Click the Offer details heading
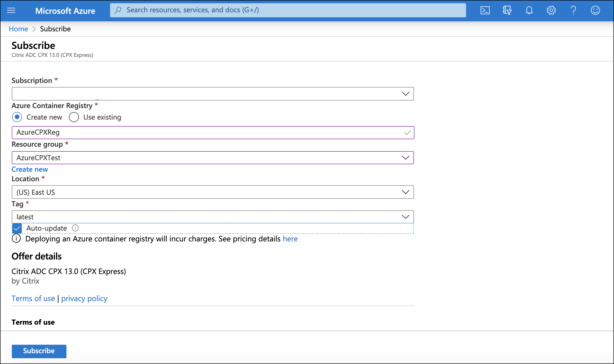The height and width of the screenshot is (364, 614). coord(37,256)
